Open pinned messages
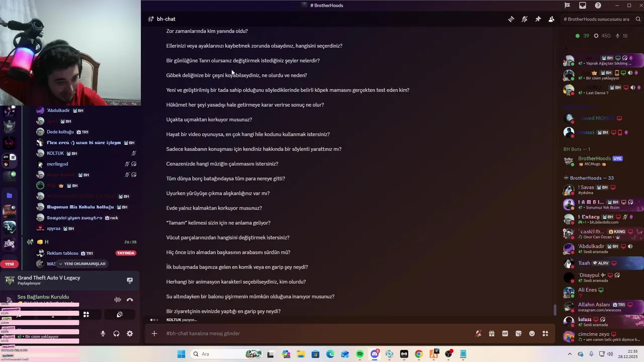Viewport: 644px width, 362px height. pos(538,19)
